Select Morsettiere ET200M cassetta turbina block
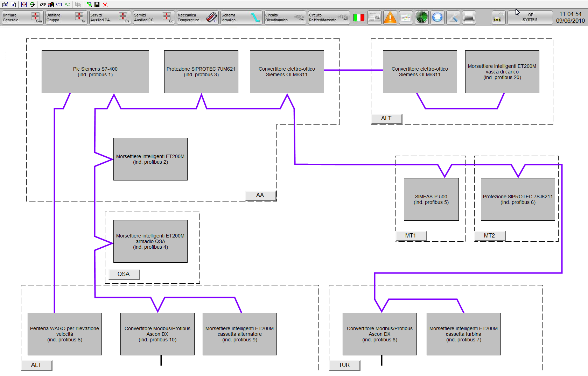This screenshot has width=588, height=376. 464,334
